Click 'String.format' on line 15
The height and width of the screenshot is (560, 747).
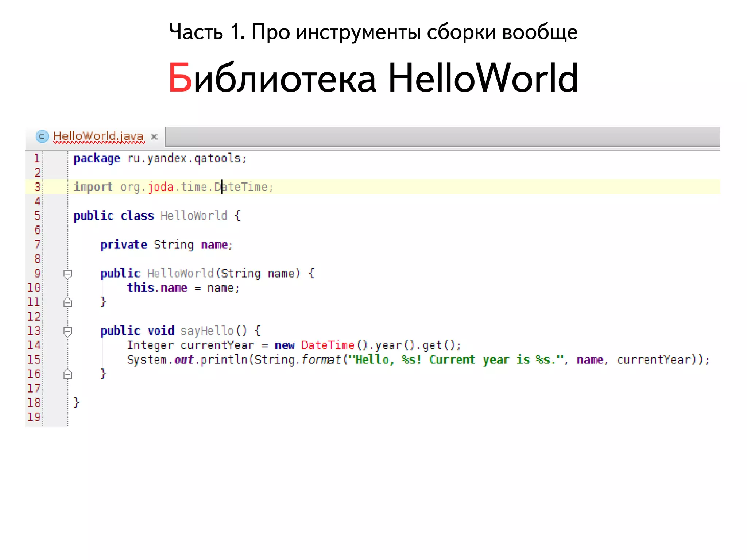click(x=297, y=360)
